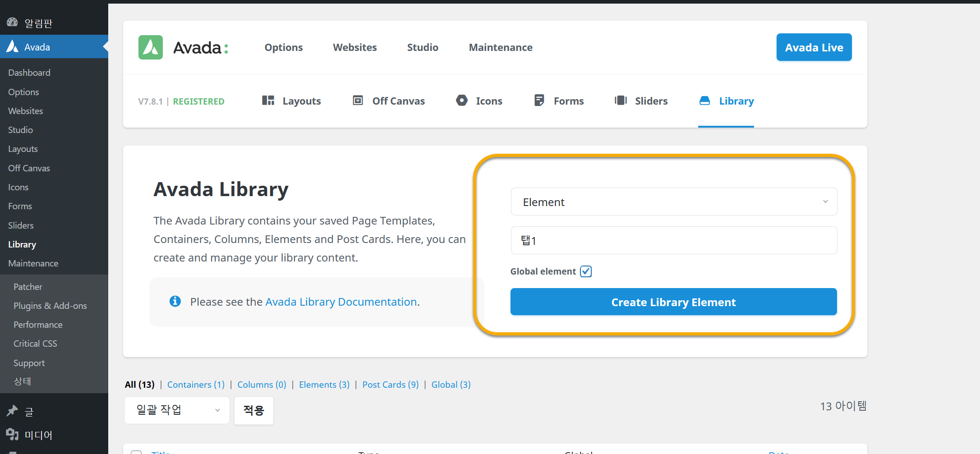Open the Options top menu

284,47
